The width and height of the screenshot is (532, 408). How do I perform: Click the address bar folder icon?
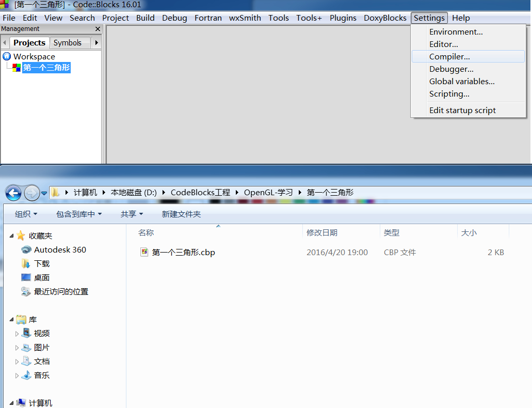point(55,193)
